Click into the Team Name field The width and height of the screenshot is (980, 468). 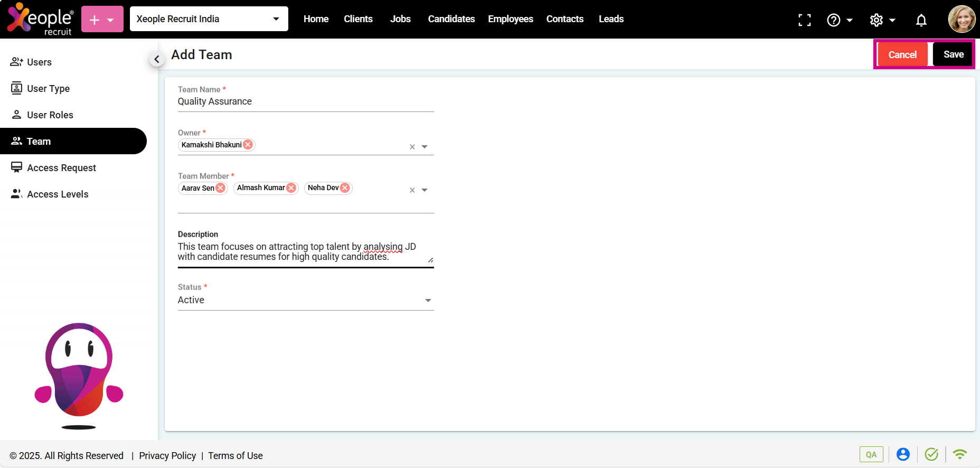tap(305, 101)
